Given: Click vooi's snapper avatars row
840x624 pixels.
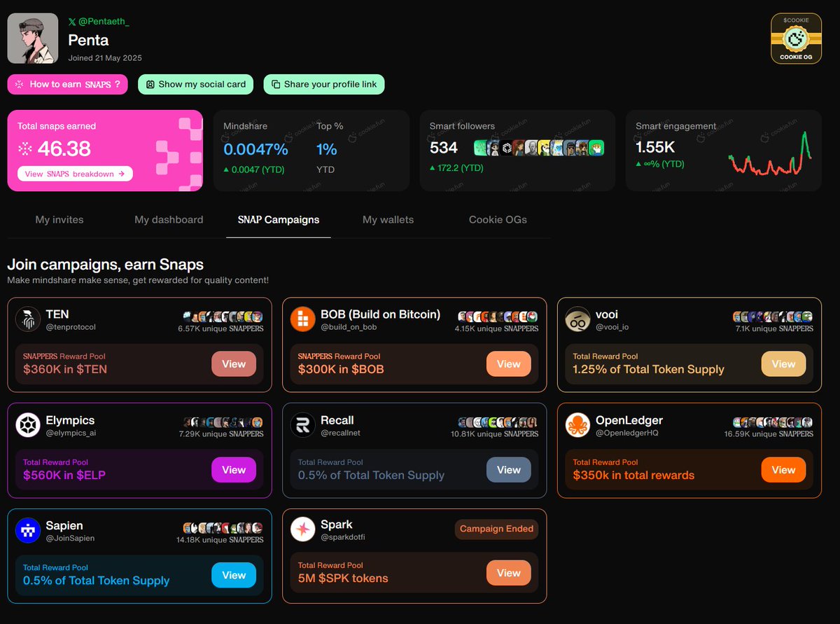Looking at the screenshot, I should [x=773, y=317].
